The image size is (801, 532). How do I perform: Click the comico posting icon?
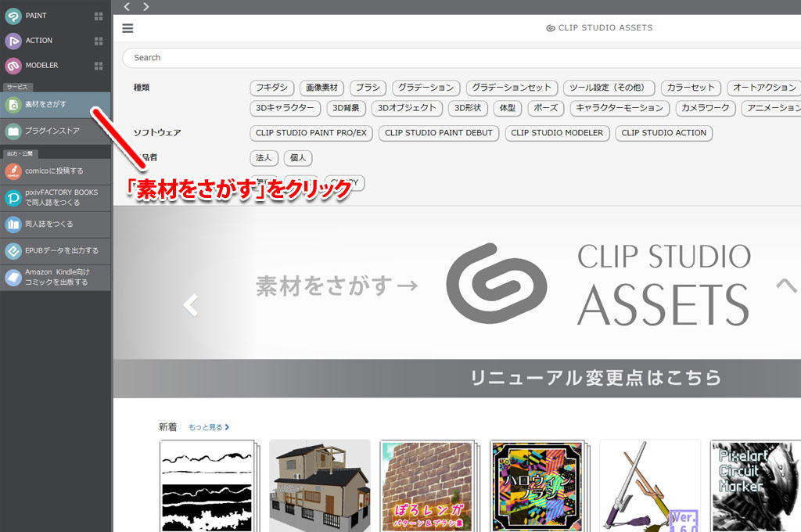13,171
